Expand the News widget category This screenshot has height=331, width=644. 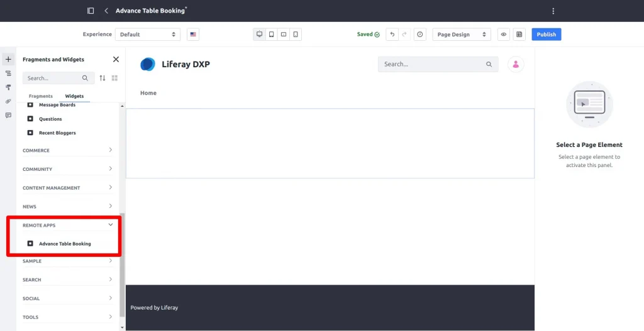(67, 206)
